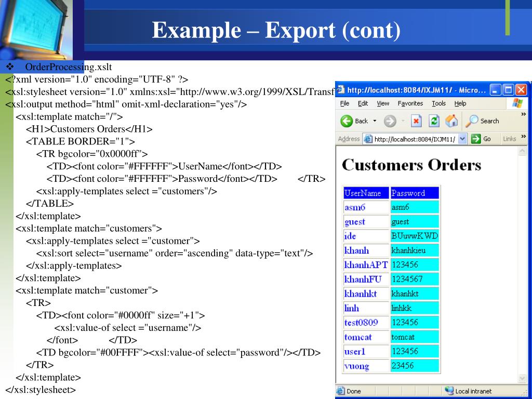This screenshot has width=532, height=399.
Task: Click the username cell khanhkt
Action: (x=366, y=294)
